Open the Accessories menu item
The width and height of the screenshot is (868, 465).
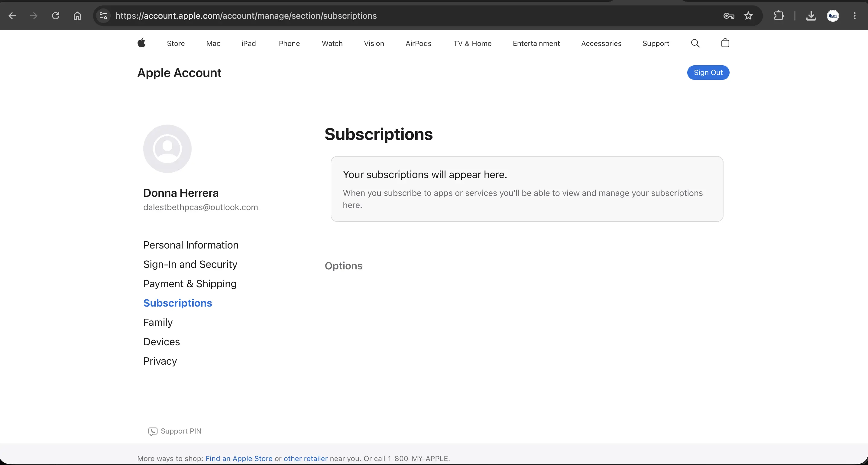coord(601,44)
